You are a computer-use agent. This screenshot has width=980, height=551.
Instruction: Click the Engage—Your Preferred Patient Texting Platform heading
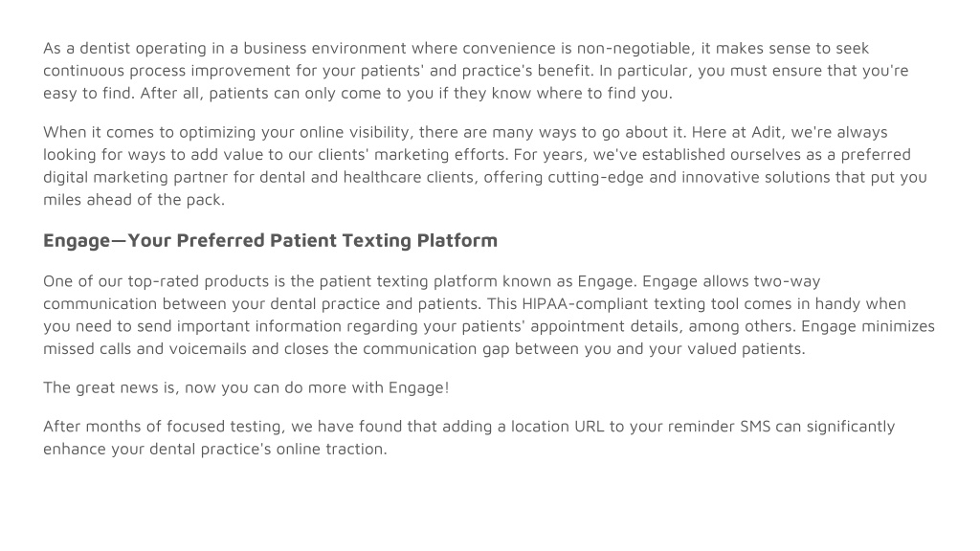pos(270,240)
